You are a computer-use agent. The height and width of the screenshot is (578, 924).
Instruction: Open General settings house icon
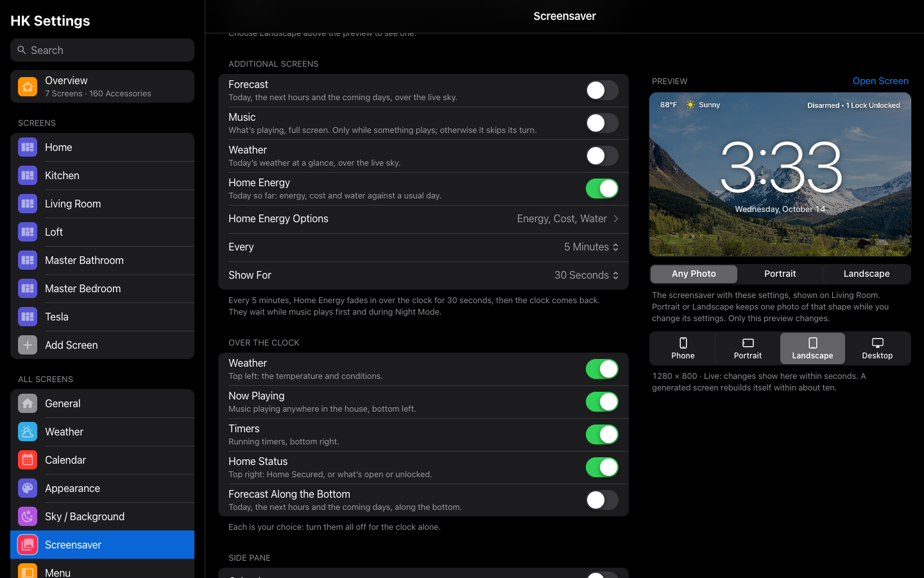(28, 403)
